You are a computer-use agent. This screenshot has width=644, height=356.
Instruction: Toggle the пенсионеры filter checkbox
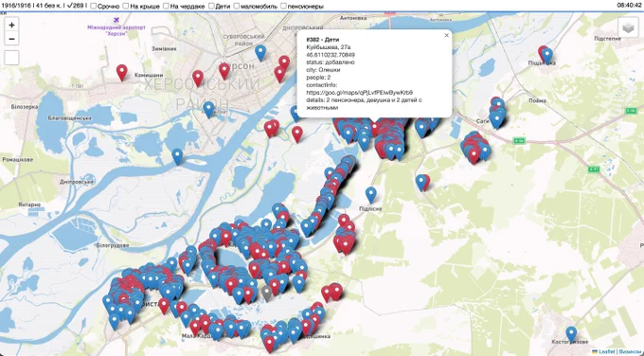283,6
